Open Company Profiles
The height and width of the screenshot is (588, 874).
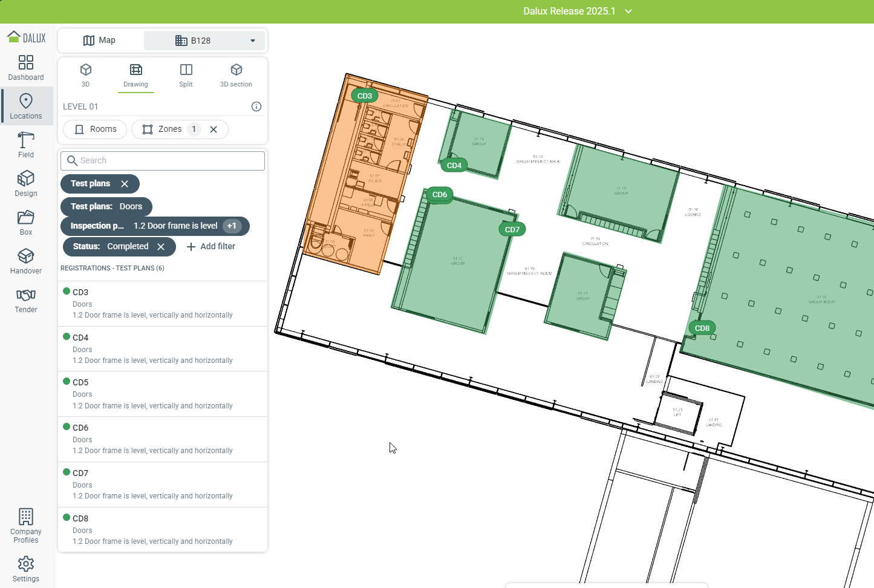(x=26, y=526)
